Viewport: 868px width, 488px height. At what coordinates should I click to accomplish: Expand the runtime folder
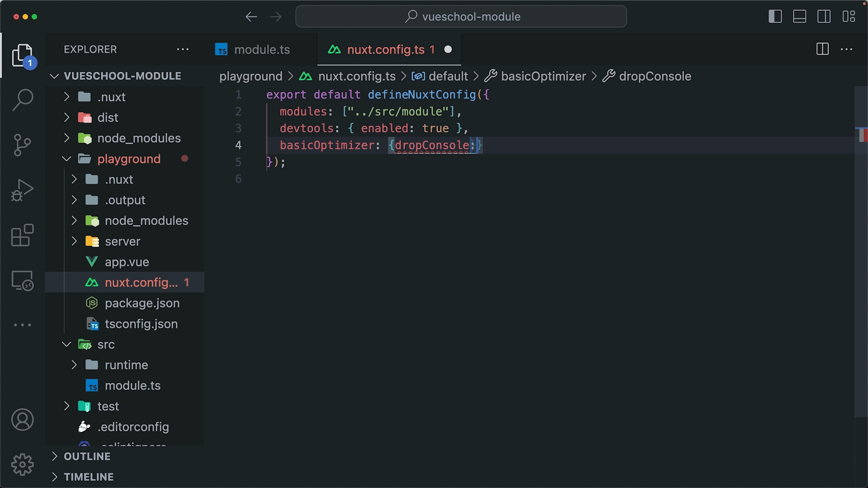click(125, 365)
